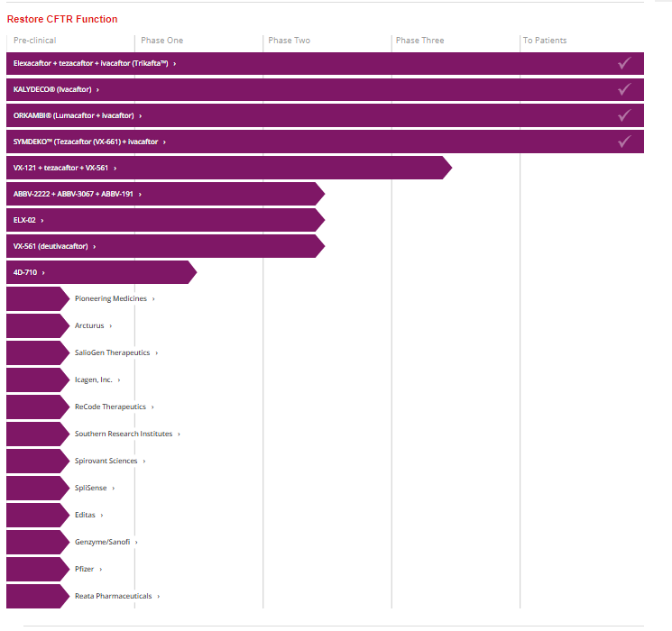Click the Pre-clinical column header
Image resolution: width=672 pixels, height=631 pixels.
(x=34, y=41)
